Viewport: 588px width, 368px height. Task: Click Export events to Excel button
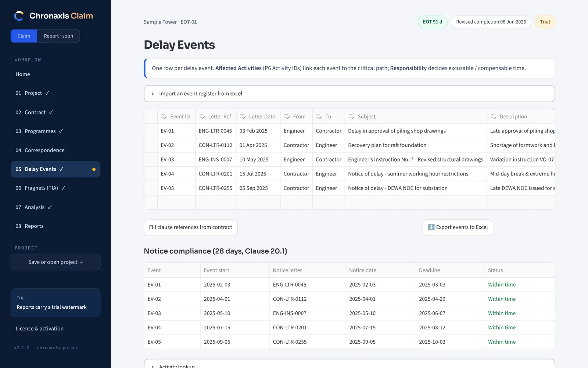click(x=458, y=227)
